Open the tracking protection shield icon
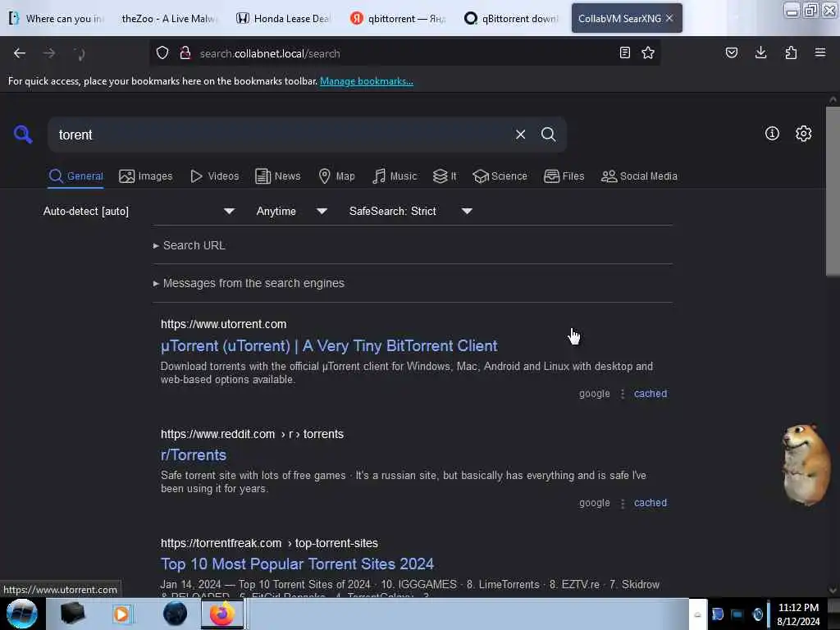The image size is (840, 630). [x=162, y=53]
